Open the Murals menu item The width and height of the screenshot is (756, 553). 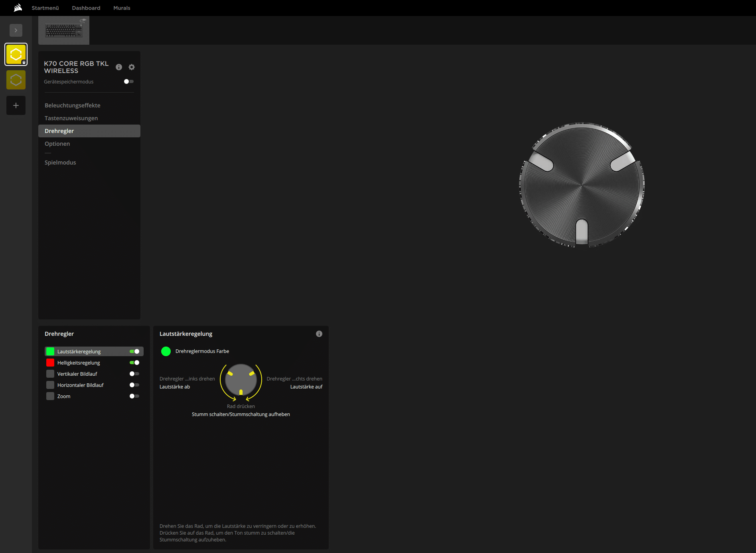tap(122, 8)
